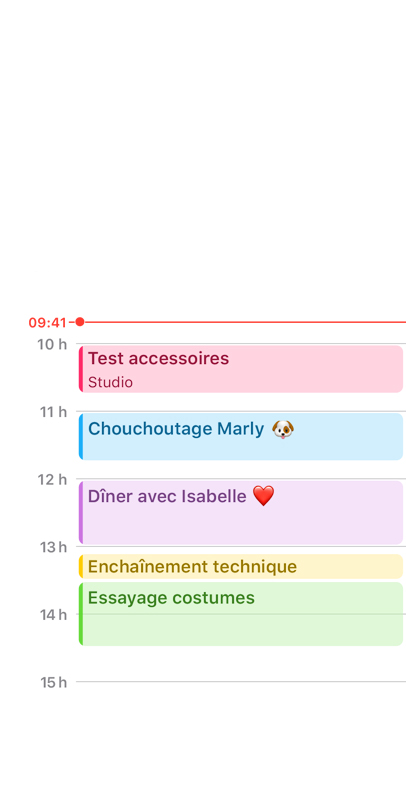Open the Essayage costumes event

click(x=241, y=614)
